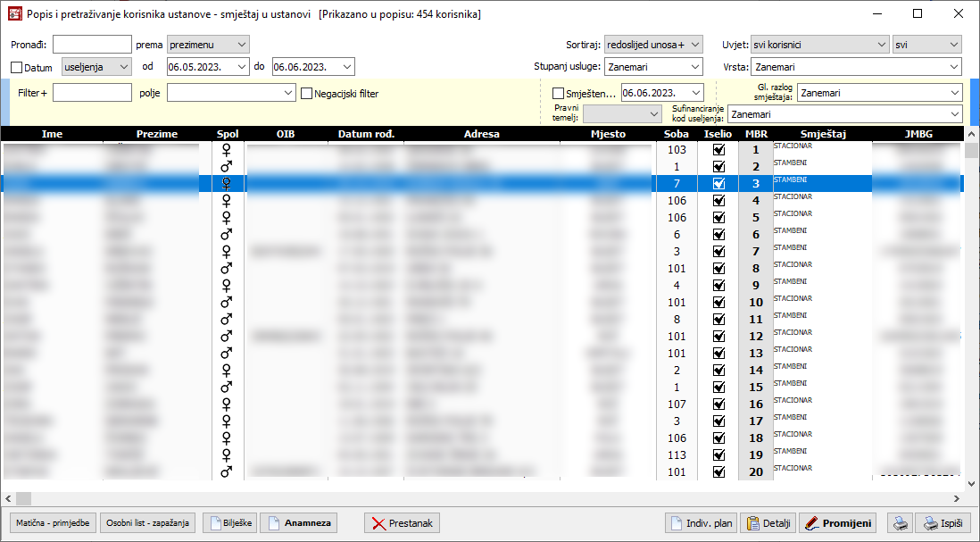Sort by Prezime column header
Viewport: 980px width, 542px height.
[x=157, y=134]
